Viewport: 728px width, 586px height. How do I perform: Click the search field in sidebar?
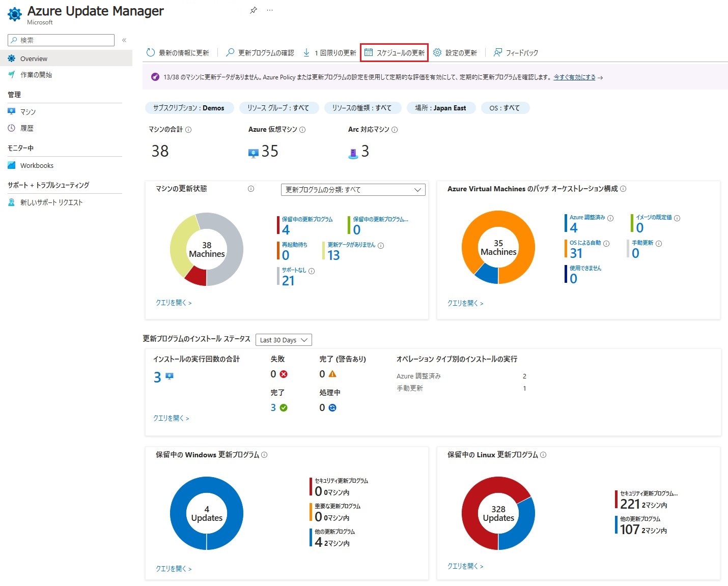tap(61, 40)
